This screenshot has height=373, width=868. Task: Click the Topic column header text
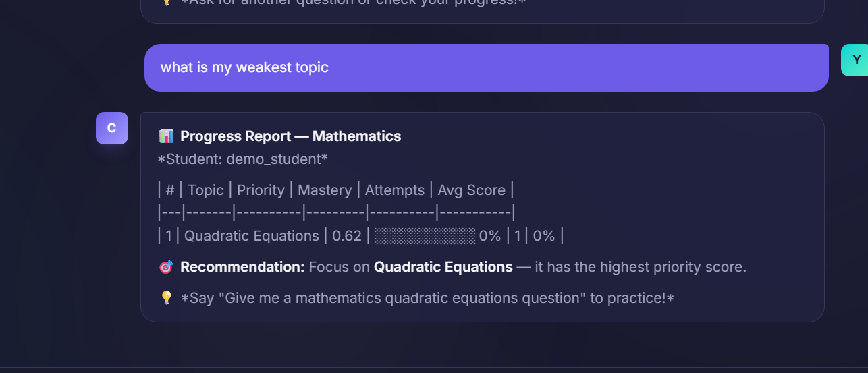click(206, 190)
